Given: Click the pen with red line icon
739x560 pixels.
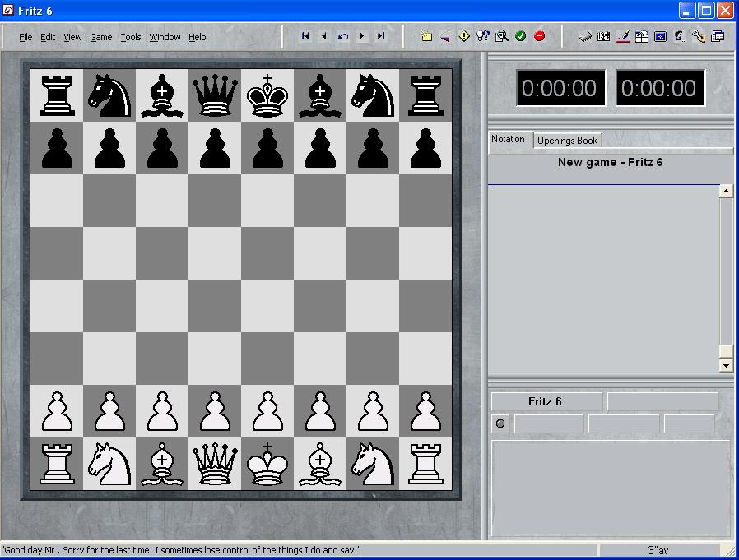Looking at the screenshot, I should (623, 36).
